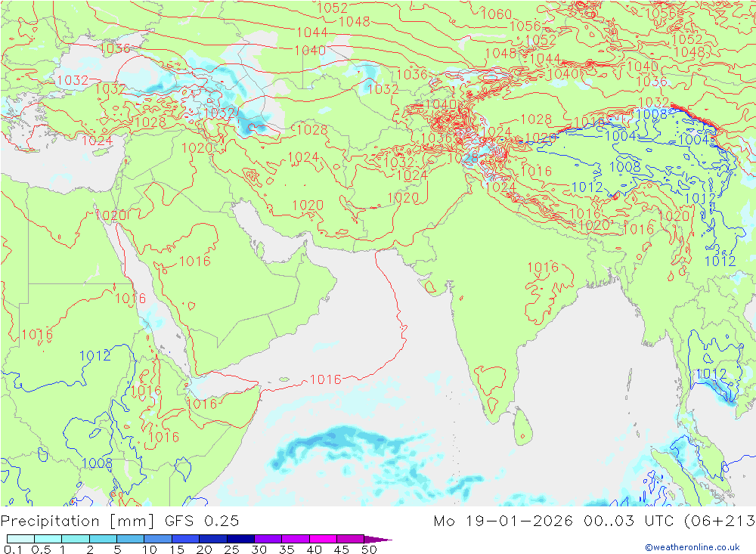
Task: Click the blue 1012 label over Sudan
Action: (95, 356)
